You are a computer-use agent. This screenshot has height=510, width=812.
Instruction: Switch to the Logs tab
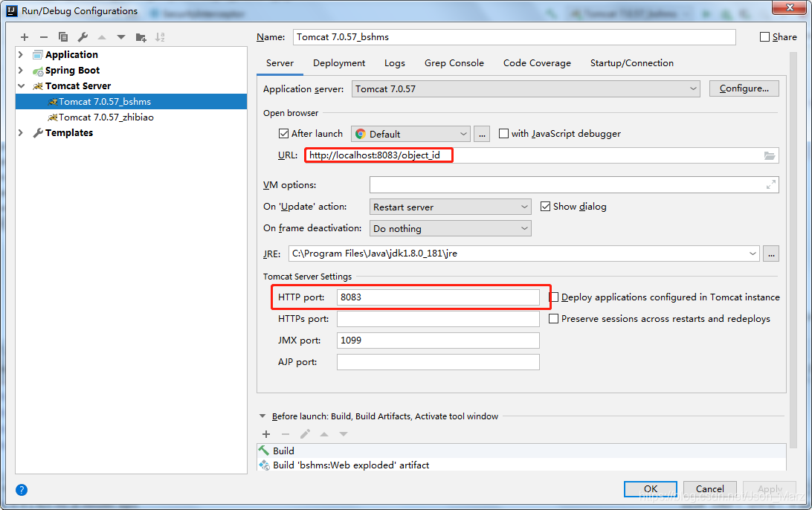click(x=395, y=63)
